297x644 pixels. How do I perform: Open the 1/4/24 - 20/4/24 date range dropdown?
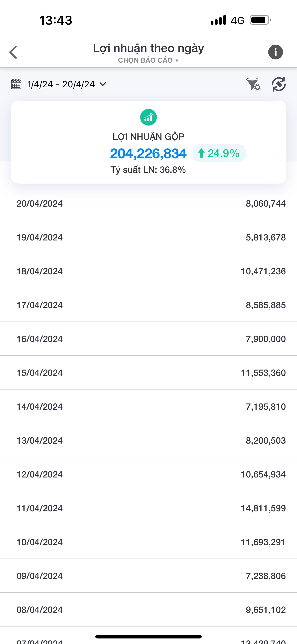click(61, 84)
